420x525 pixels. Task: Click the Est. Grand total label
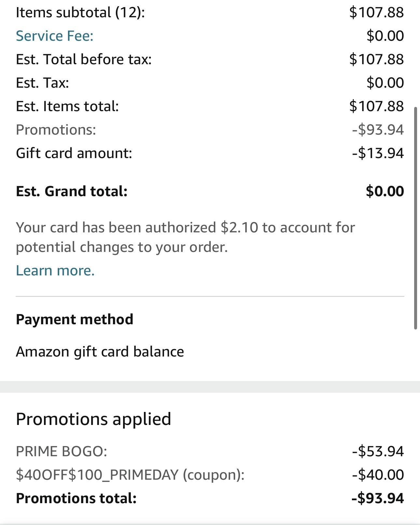pos(72,191)
